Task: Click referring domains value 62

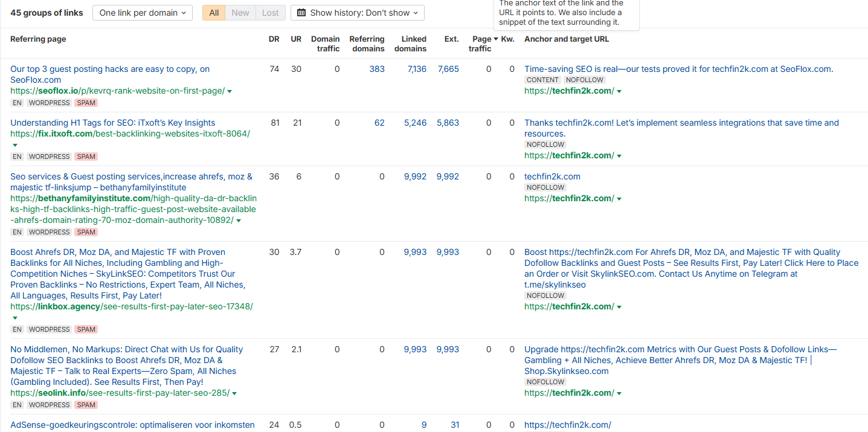Action: pyautogui.click(x=379, y=123)
